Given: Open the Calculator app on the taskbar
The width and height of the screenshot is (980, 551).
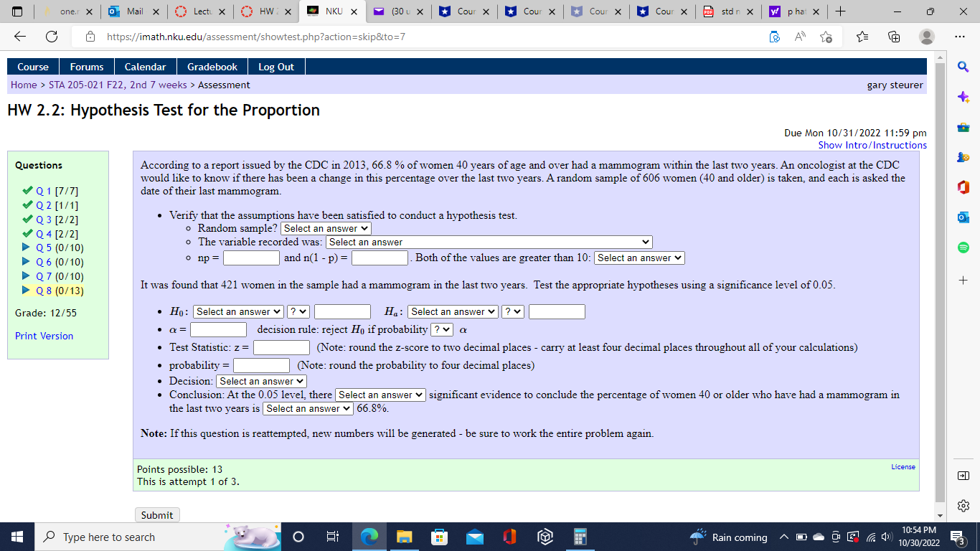Looking at the screenshot, I should click(581, 537).
